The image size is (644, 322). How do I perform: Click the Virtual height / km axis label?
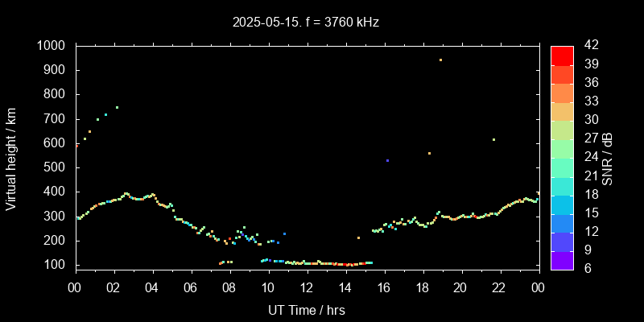click(x=11, y=158)
